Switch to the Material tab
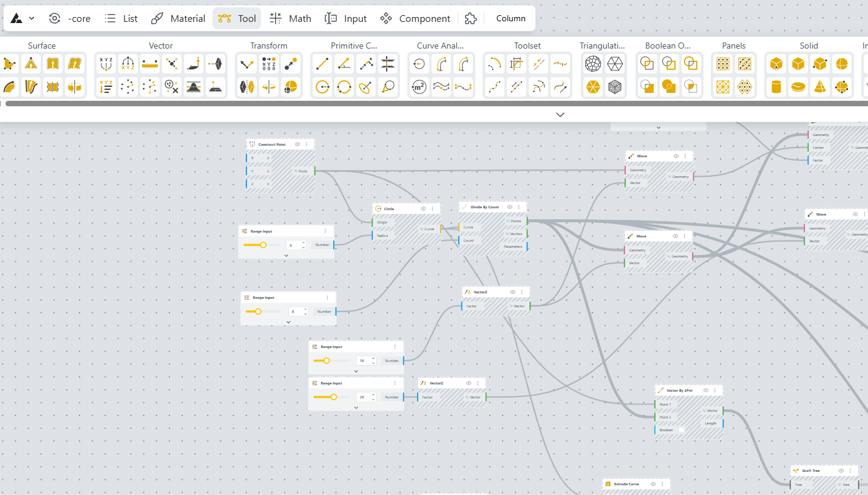868x495 pixels. [178, 18]
